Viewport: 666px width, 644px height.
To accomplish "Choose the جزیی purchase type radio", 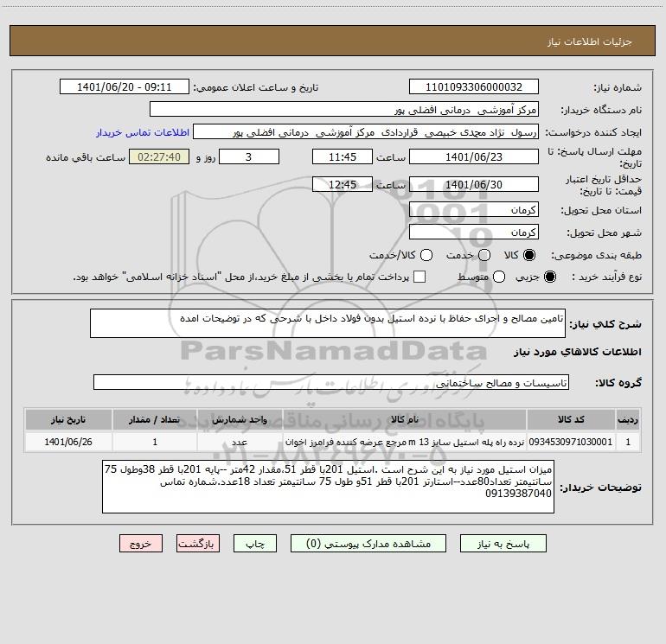I will [x=549, y=277].
